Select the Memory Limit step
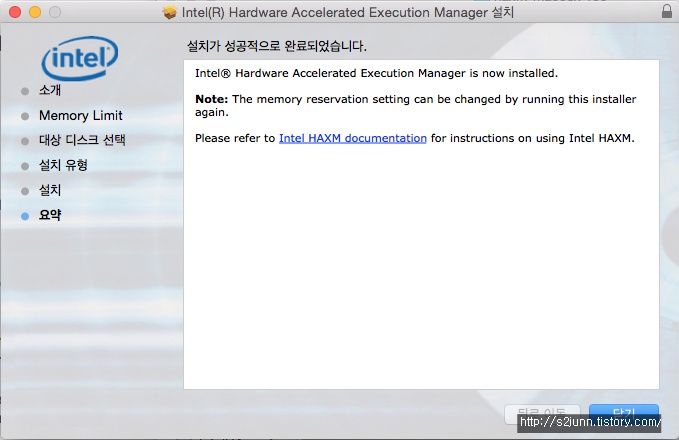679x440 pixels. pos(81,116)
